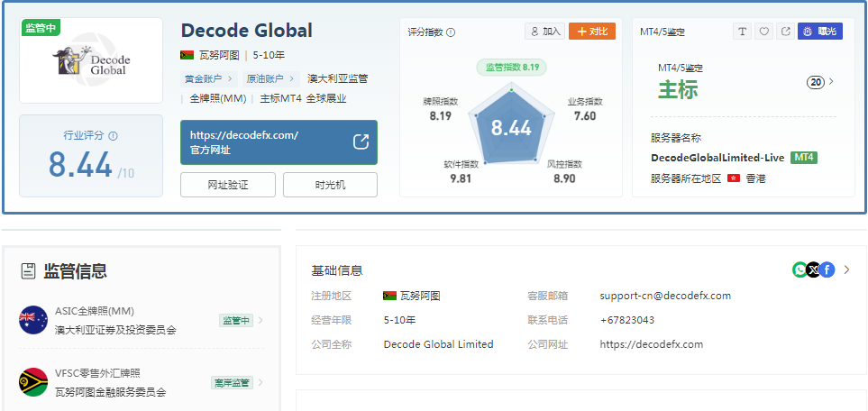Click info icon next to 评分指数
Screen dimensions: 868x411
pos(451,32)
